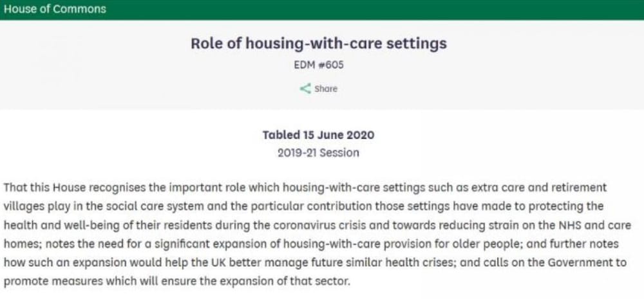Select the "EDM #605" reference label
This screenshot has width=644, height=299.
pos(318,65)
